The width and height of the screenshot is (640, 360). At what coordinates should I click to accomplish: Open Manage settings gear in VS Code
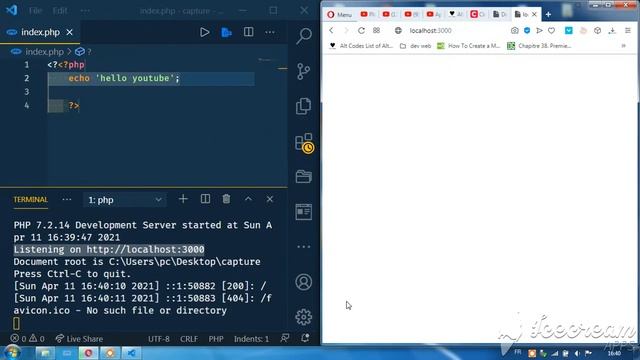point(304,317)
